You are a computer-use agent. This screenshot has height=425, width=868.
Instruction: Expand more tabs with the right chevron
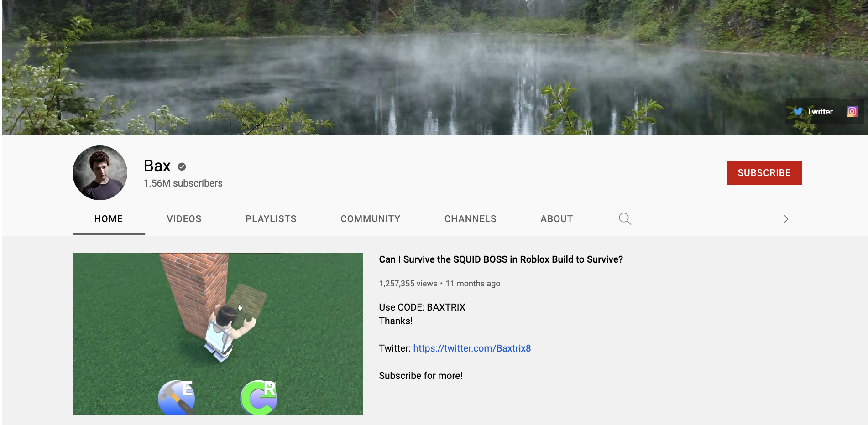pyautogui.click(x=786, y=218)
